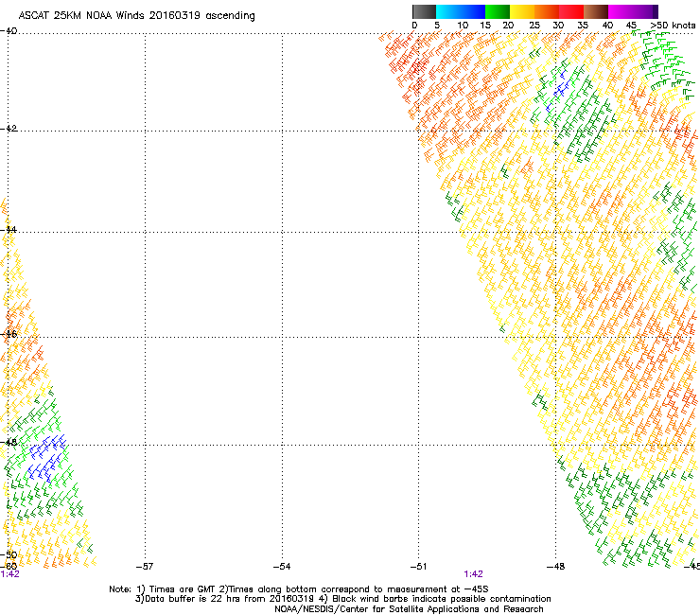This screenshot has height=615, width=700.
Task: Click the NOAA/NESDIS credit line
Action: 409,609
